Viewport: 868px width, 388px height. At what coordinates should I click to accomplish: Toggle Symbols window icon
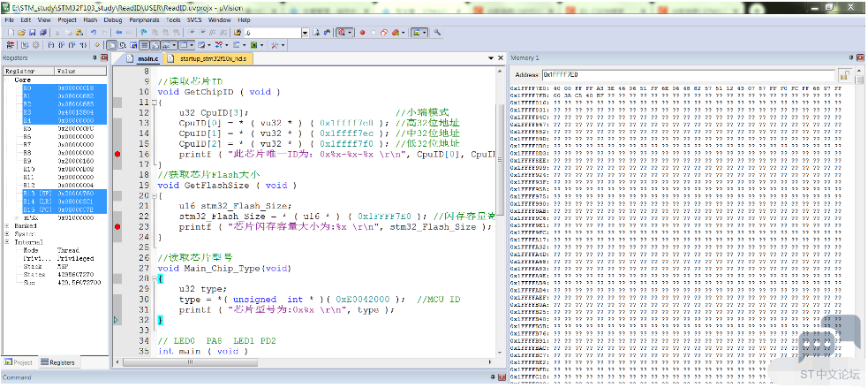pyautogui.click(x=133, y=45)
